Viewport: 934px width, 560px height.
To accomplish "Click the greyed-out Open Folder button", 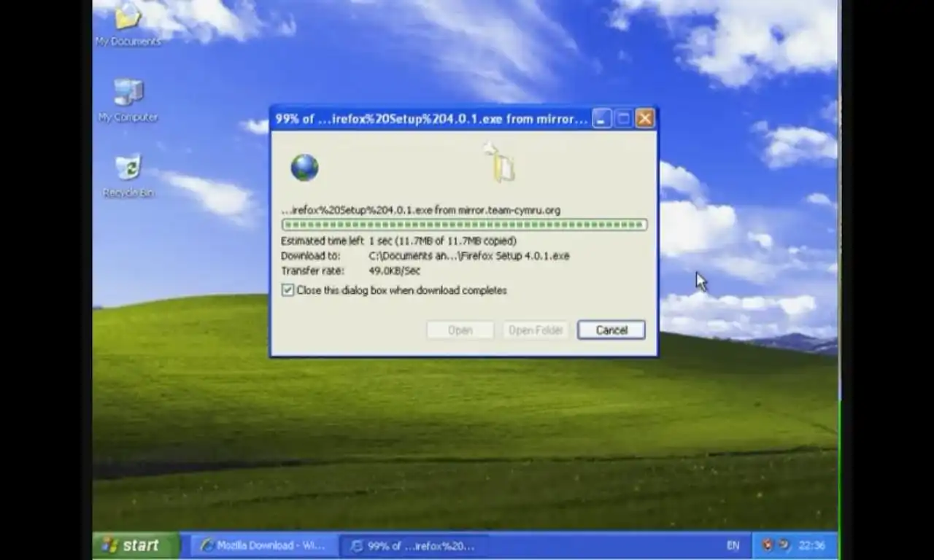I will pyautogui.click(x=536, y=330).
